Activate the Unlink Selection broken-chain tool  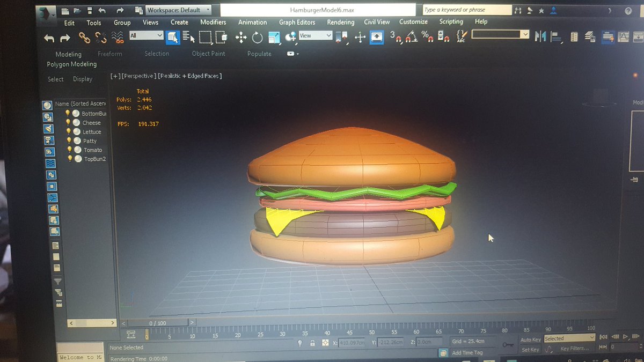click(101, 38)
